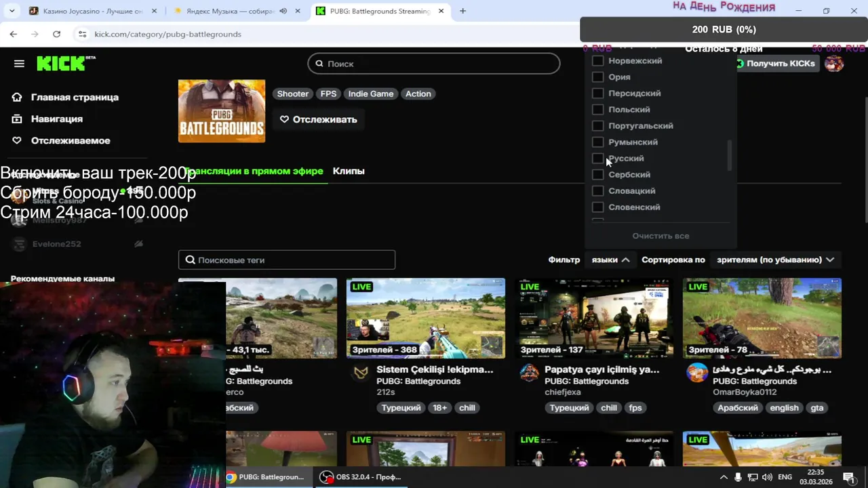Screen dimensions: 868x488
Task: Reload the current page
Action: tap(56, 34)
